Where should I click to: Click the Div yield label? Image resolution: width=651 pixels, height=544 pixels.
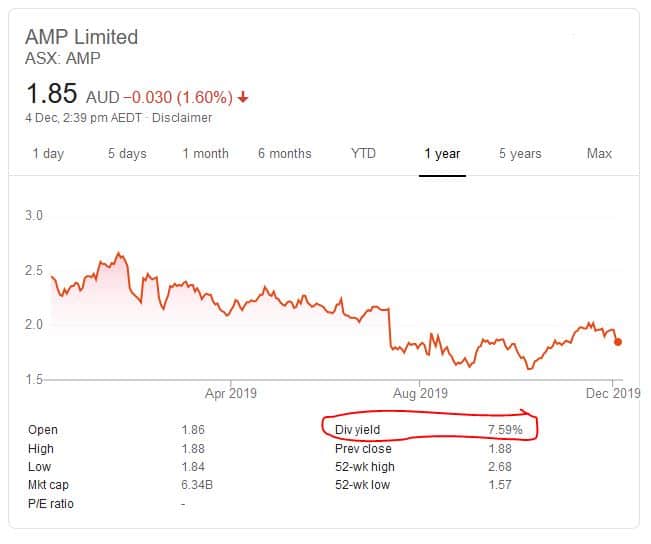[357, 430]
